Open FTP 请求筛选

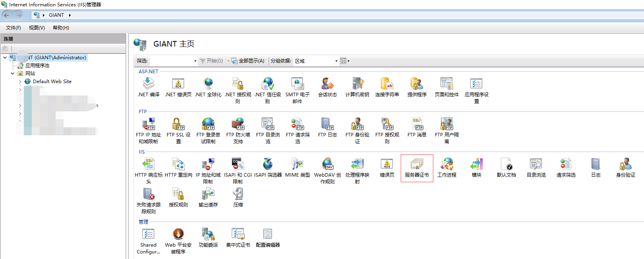point(297,130)
